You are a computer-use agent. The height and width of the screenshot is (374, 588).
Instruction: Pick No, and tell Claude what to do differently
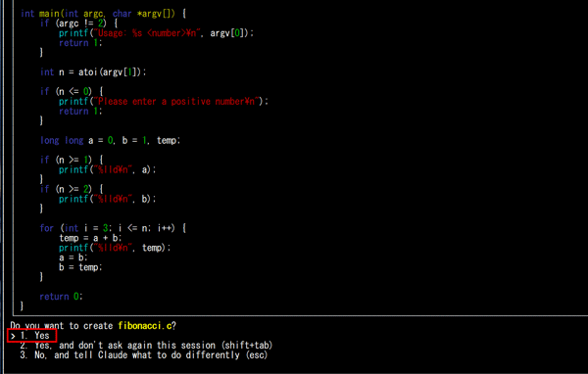tap(144, 354)
